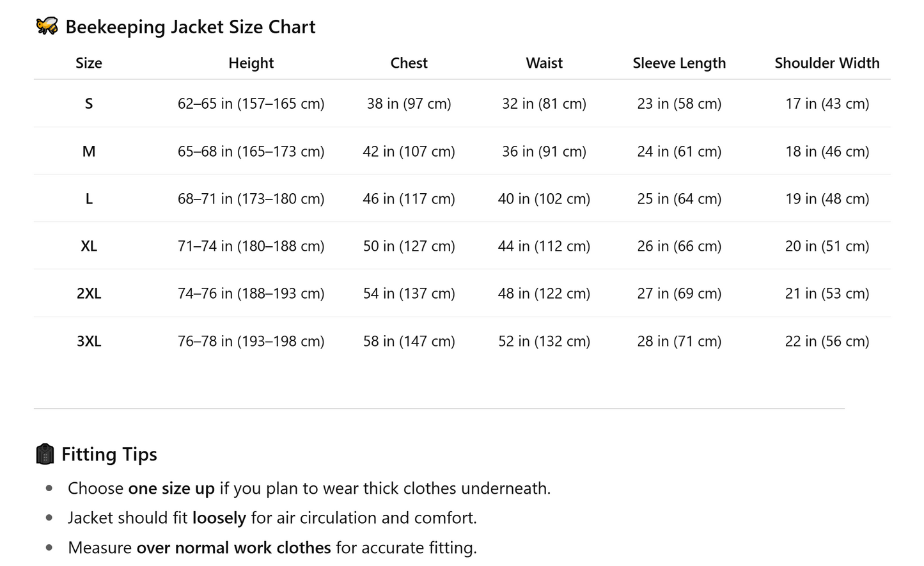Image resolution: width=924 pixels, height=566 pixels.
Task: Click the L row height cell 68–71 in
Action: 251,199
